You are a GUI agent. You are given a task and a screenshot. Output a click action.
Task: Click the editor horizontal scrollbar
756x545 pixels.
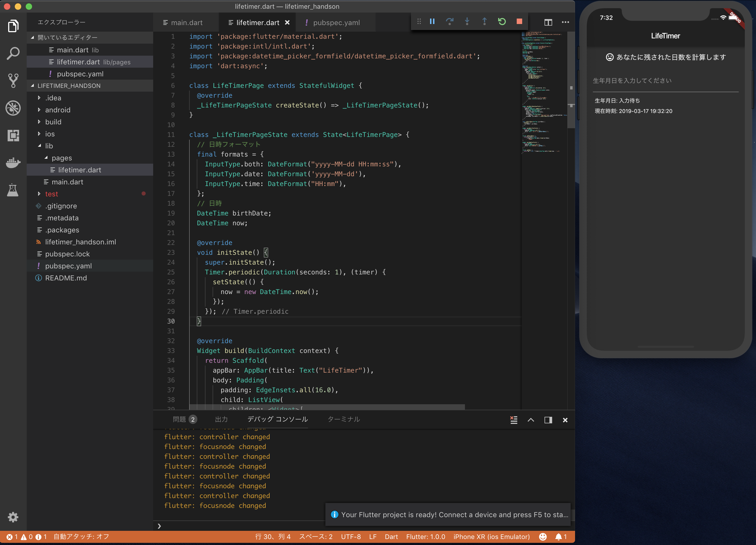327,408
